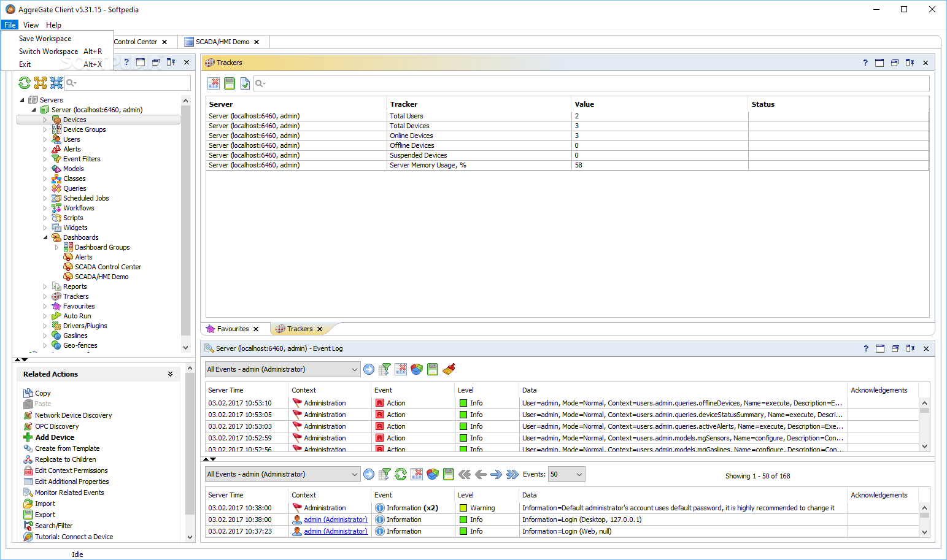Collapse the Related Actions section
This screenshot has width=947, height=560.
click(x=170, y=374)
